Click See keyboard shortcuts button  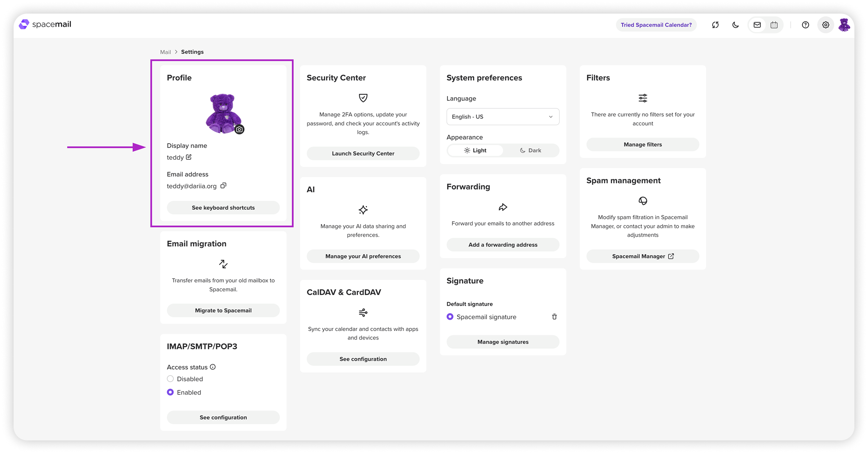coord(223,208)
